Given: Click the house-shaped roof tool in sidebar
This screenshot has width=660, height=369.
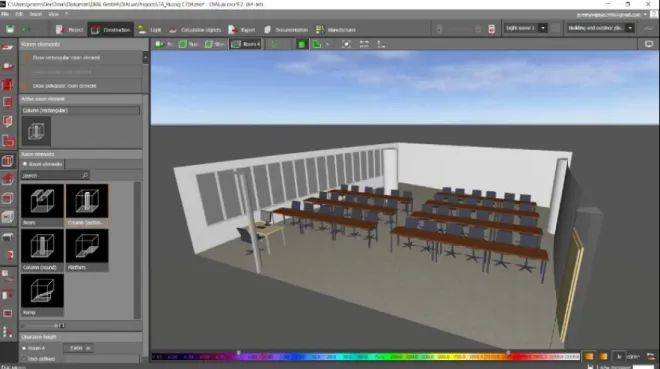Looking at the screenshot, I should [x=8, y=180].
